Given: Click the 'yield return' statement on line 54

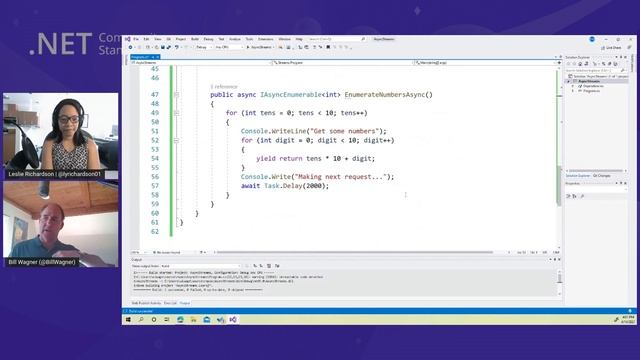Looking at the screenshot, I should (x=279, y=158).
